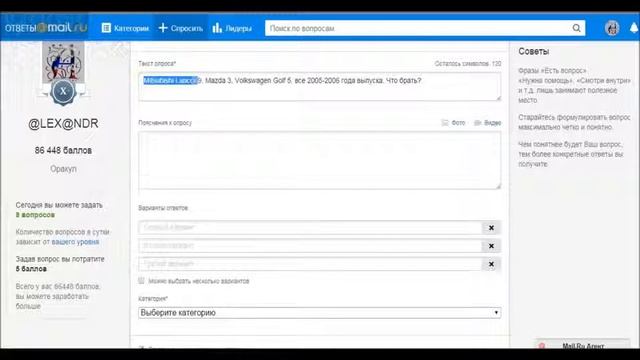Click the bar chart icon beside Лидеры
Screen dimensions: 640x360
(x=217, y=28)
